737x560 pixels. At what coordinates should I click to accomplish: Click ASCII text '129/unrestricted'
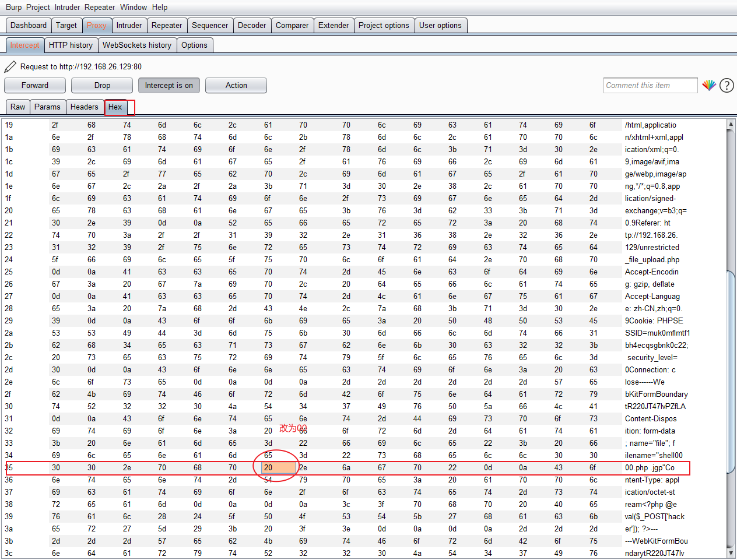tap(652, 247)
